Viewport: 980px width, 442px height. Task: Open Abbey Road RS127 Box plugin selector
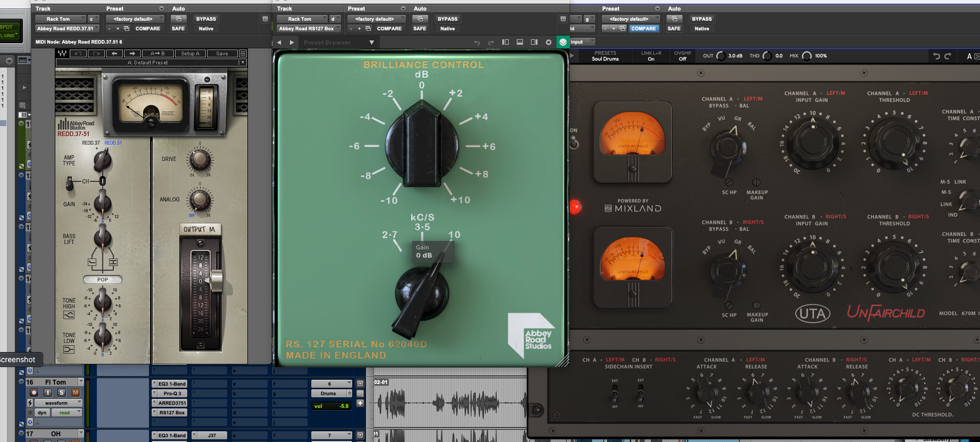(x=309, y=29)
